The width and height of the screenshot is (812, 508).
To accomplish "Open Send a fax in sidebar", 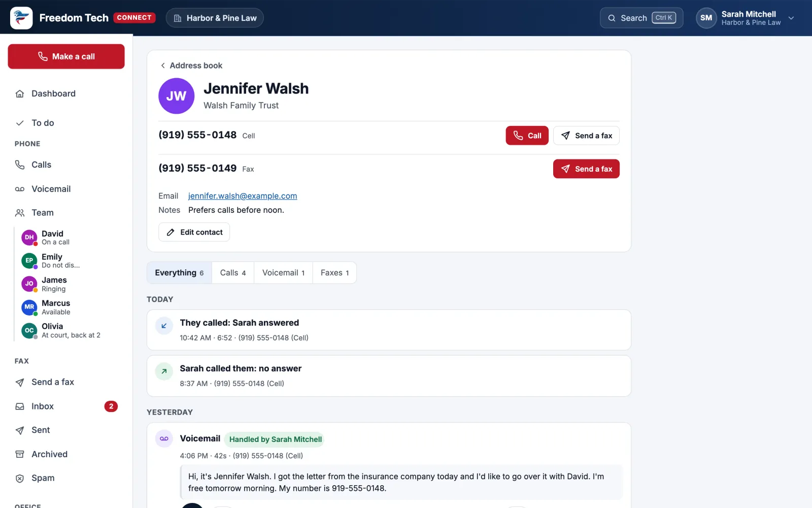I will tap(66, 382).
